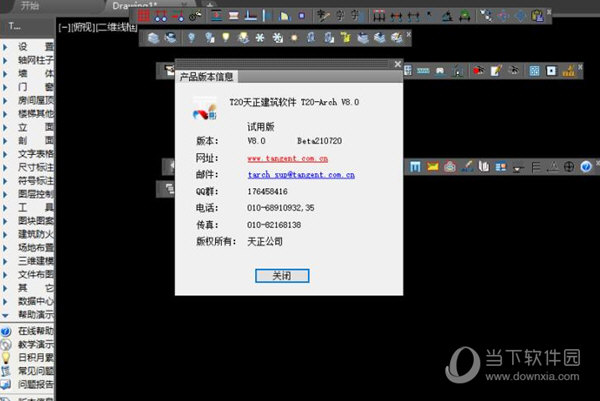Open the 场地布置 menu entry
The image size is (600, 401).
coord(35,248)
